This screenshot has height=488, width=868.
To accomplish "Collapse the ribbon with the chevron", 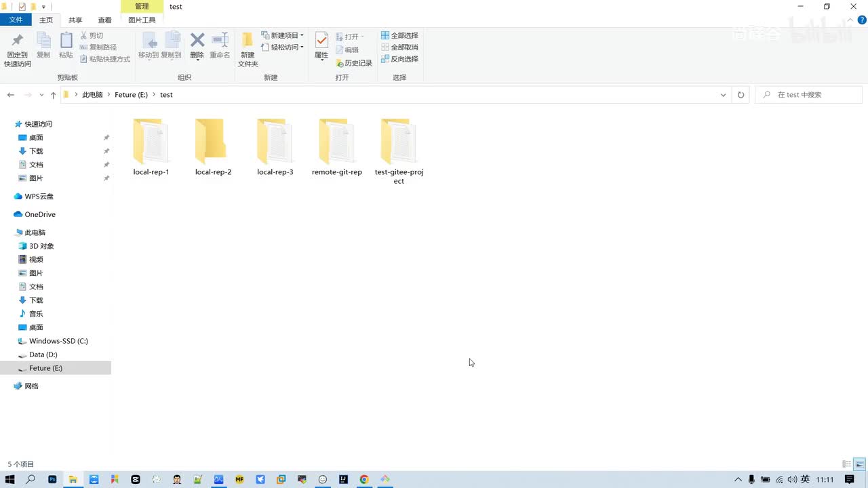I will click(x=851, y=20).
